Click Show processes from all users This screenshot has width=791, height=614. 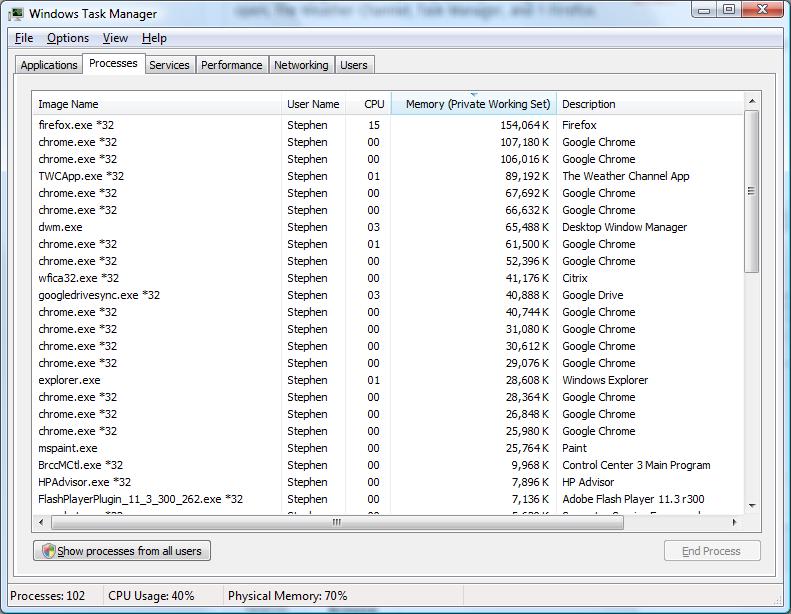click(122, 551)
